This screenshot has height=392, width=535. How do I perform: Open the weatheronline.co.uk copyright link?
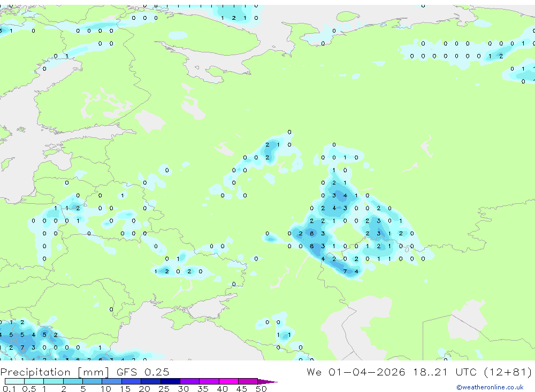(x=490, y=387)
